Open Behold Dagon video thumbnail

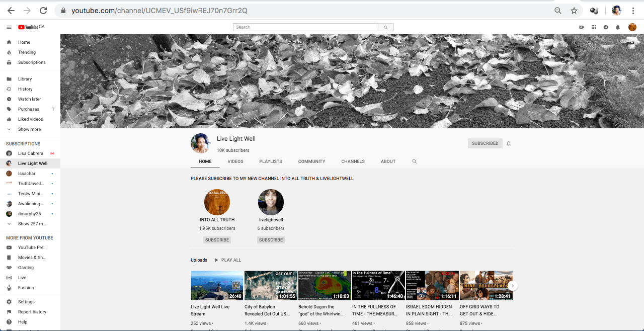[325, 285]
